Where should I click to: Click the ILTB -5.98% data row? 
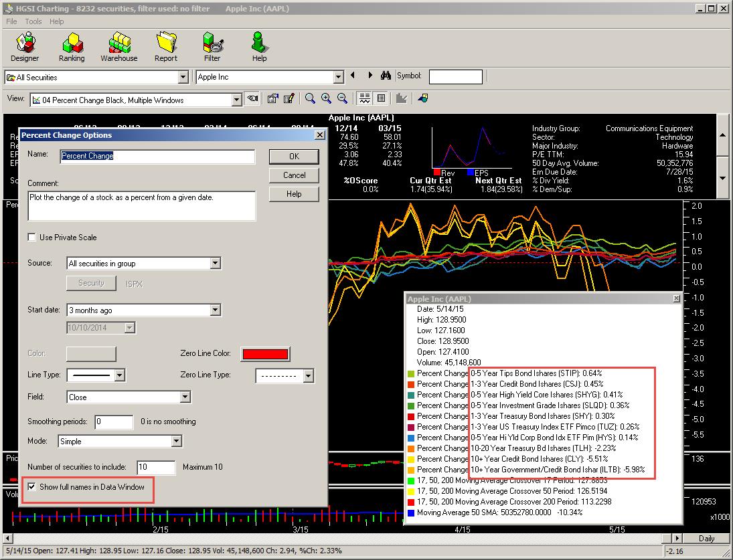[526, 470]
